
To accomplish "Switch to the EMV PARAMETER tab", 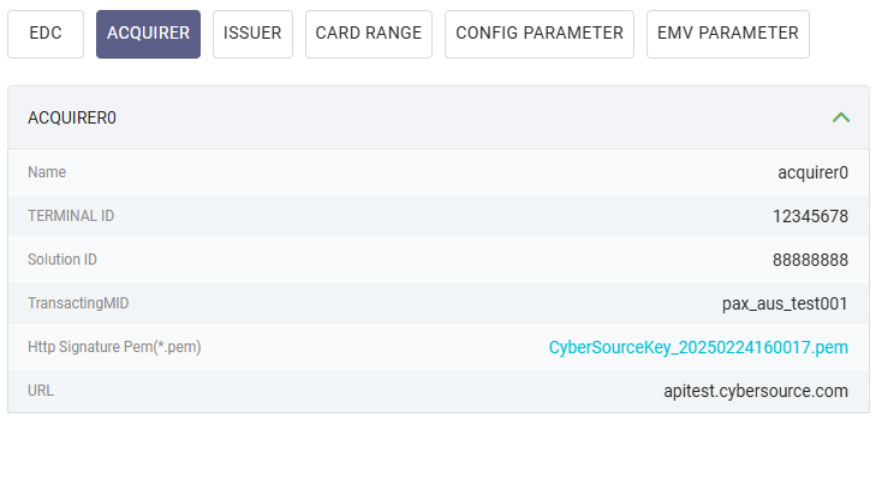I will tap(727, 34).
